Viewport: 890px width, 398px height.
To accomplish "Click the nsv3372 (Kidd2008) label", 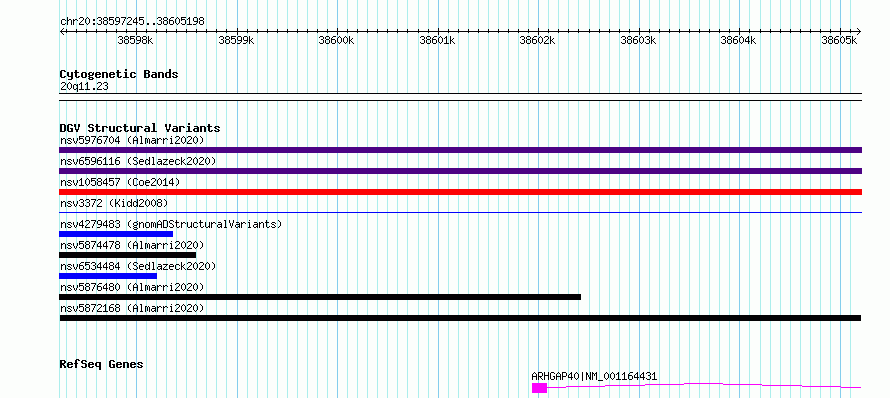I will point(114,203).
